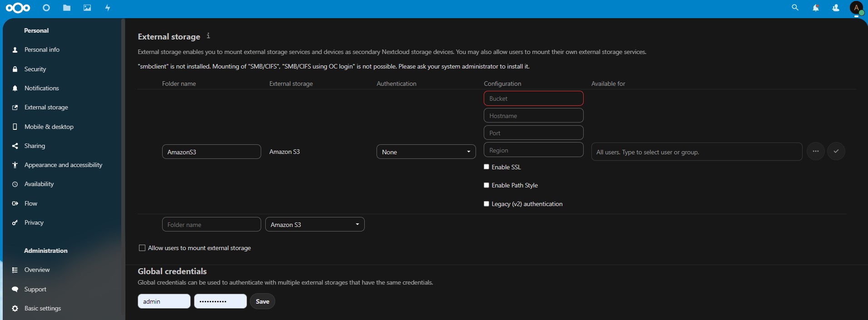Open the three-dots storage options menu
Viewport: 868px width, 320px height.
(x=815, y=151)
